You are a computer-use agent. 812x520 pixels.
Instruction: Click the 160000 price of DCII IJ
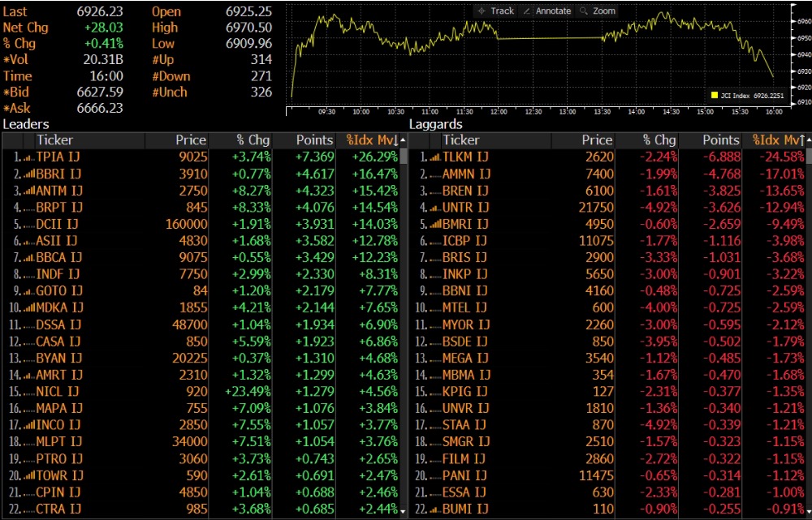tap(187, 224)
